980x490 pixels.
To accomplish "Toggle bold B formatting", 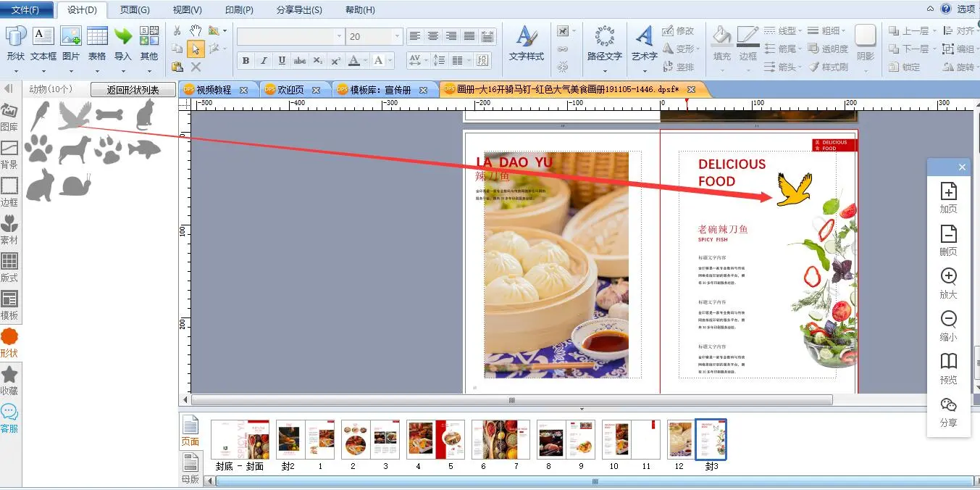I will click(246, 60).
